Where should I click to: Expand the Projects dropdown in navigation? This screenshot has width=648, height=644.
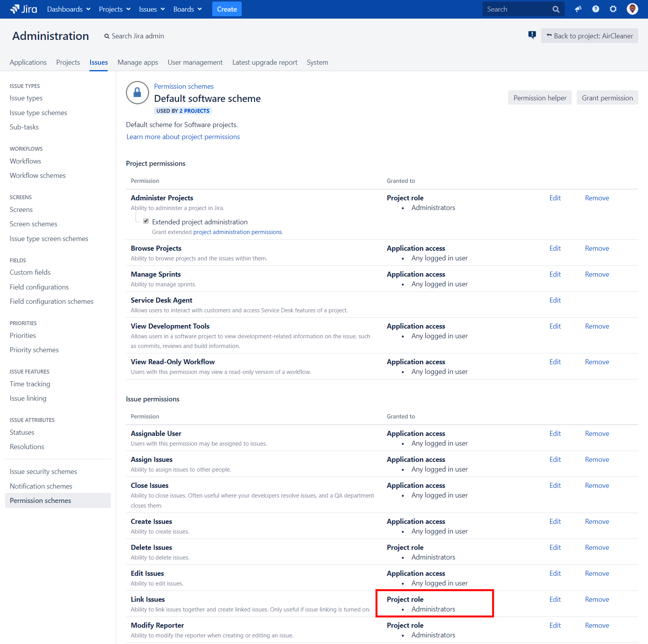click(x=114, y=9)
